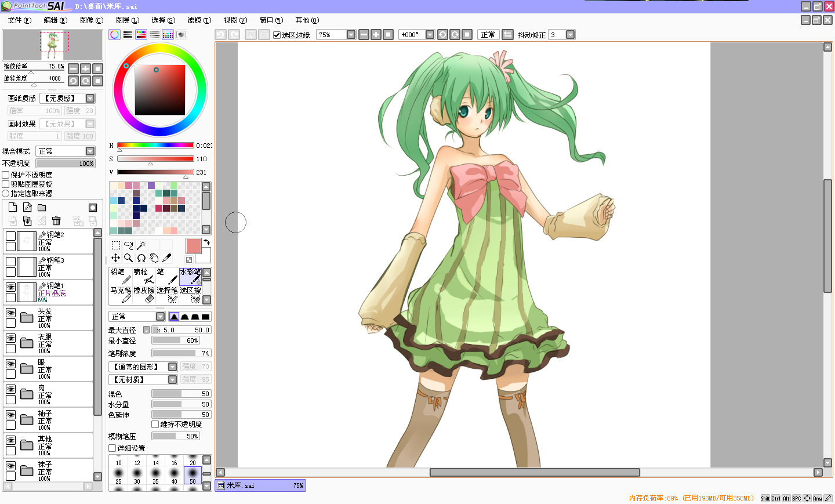The width and height of the screenshot is (835, 504).
Task: Select the move tool
Action: (116, 258)
